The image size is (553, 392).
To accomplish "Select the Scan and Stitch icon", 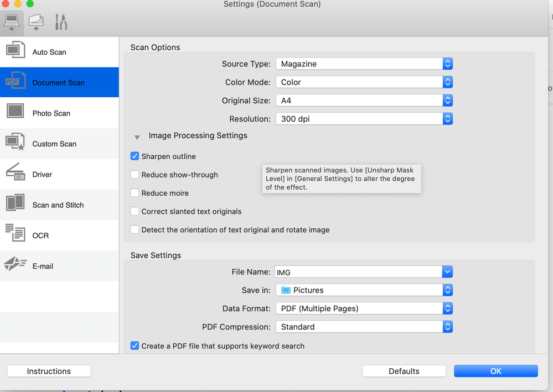I will tap(15, 203).
